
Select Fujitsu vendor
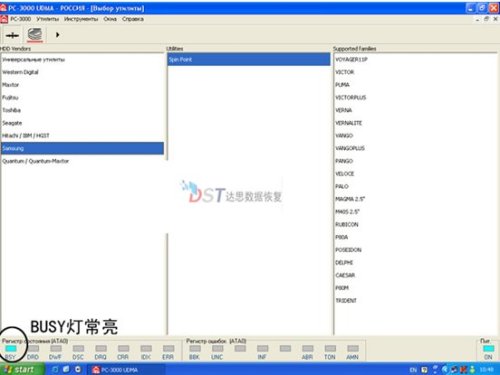[x=82, y=98]
